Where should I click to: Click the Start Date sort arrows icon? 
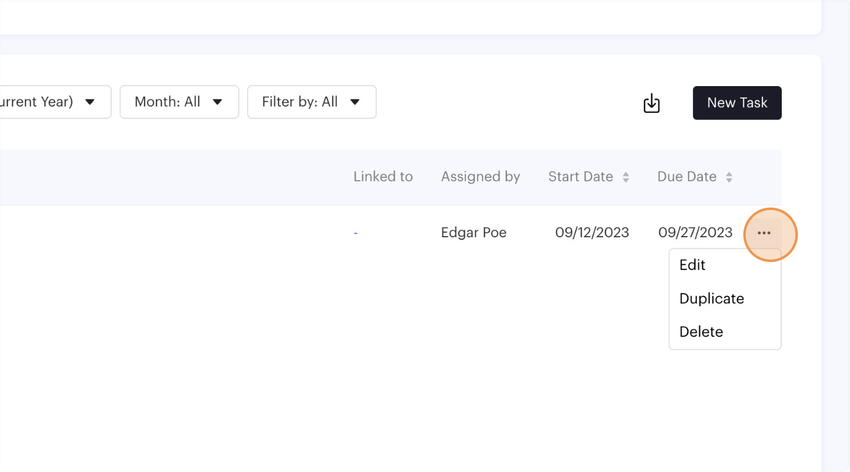pos(626,177)
